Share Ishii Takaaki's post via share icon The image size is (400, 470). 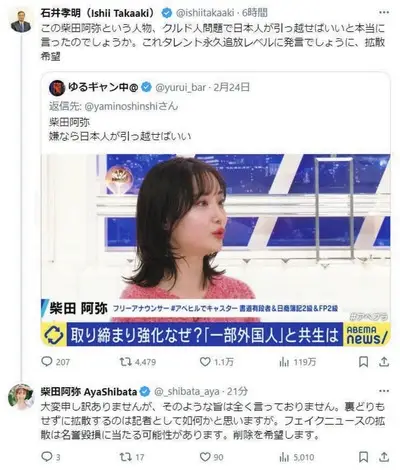tap(384, 362)
